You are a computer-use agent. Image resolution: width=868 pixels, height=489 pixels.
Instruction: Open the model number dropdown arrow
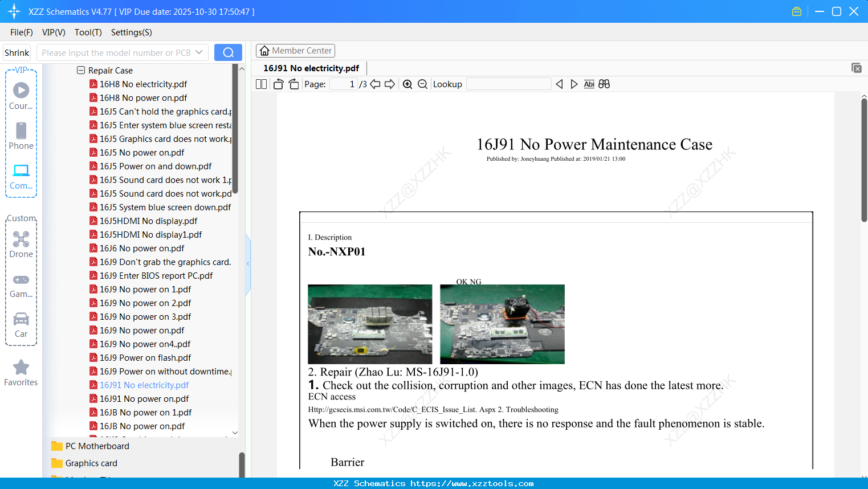coord(199,52)
